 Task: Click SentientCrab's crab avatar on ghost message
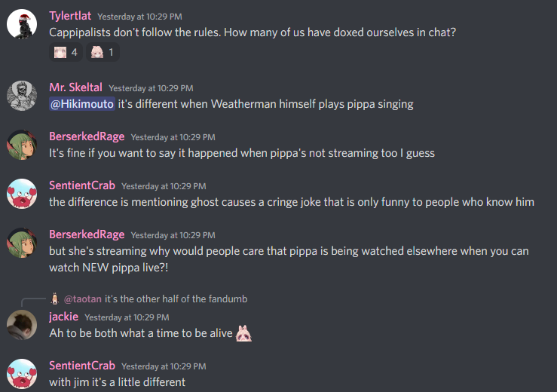point(22,194)
